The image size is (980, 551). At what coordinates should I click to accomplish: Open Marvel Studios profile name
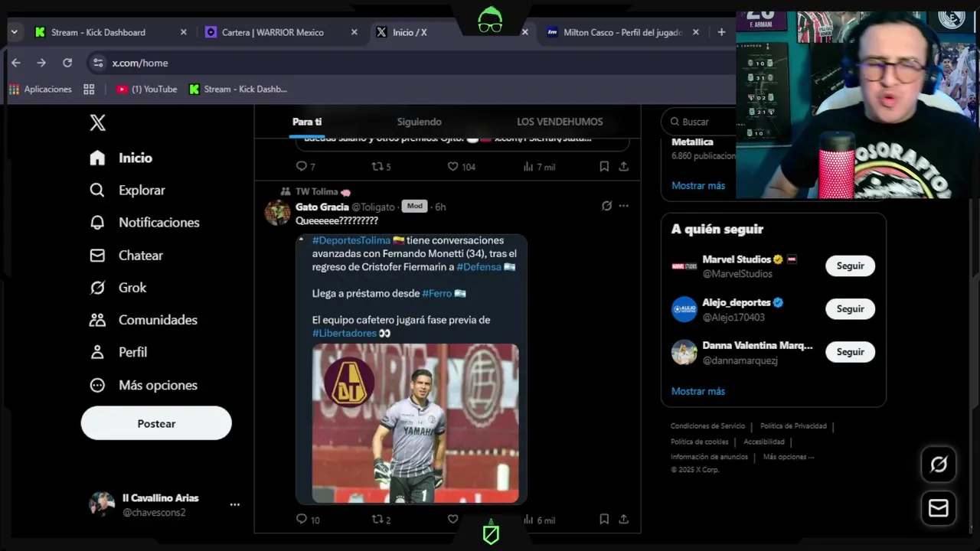pos(737,259)
